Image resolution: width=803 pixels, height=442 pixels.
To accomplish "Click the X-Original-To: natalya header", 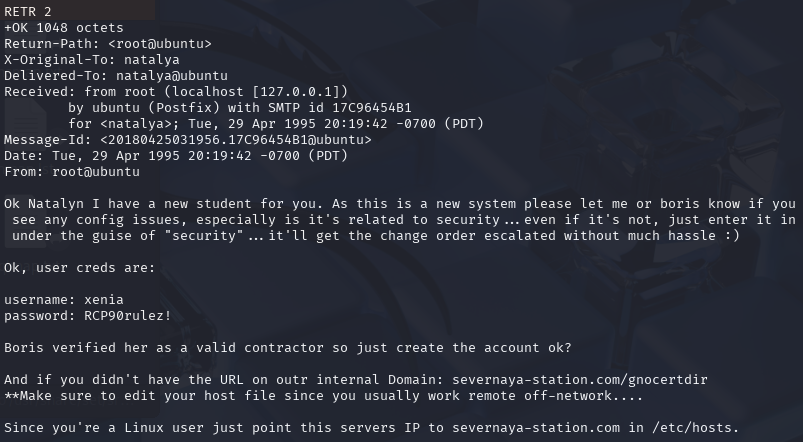I will (x=92, y=59).
